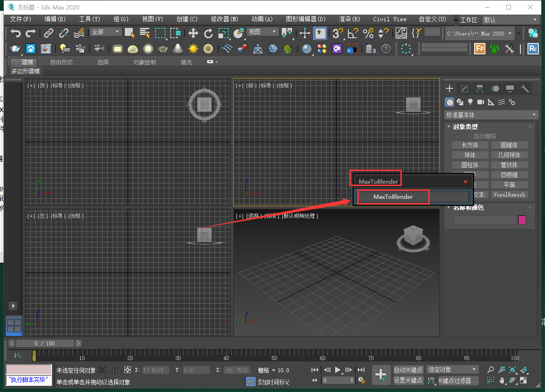Select the Link tool icon
This screenshot has width=545, height=392.
coord(49,34)
